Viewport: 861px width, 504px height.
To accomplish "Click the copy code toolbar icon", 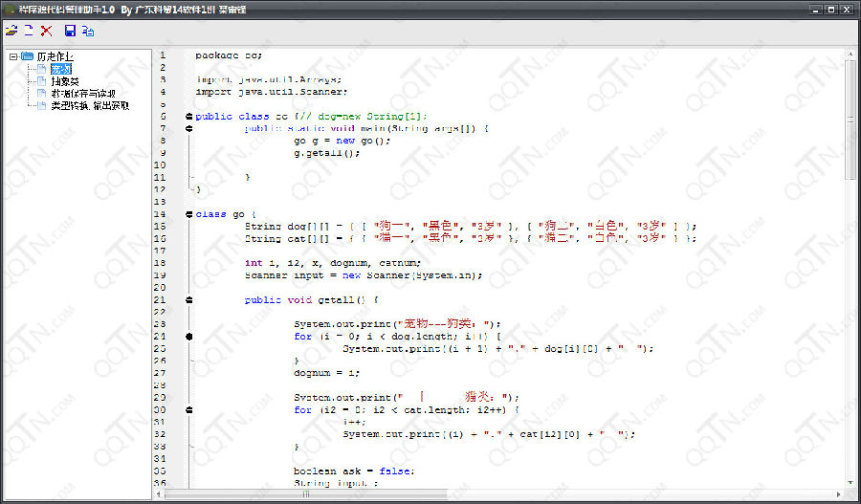I will pos(88,31).
